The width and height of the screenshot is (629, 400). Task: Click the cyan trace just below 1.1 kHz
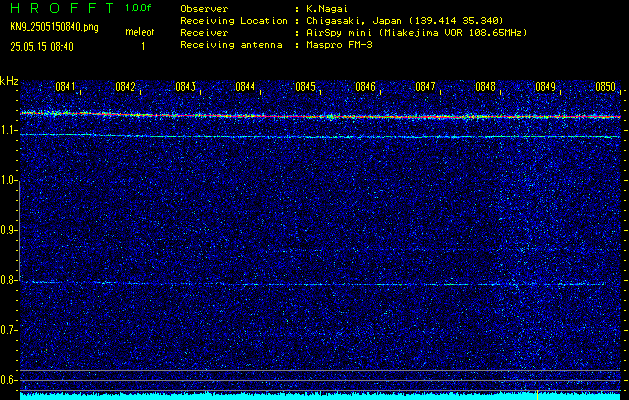point(320,136)
